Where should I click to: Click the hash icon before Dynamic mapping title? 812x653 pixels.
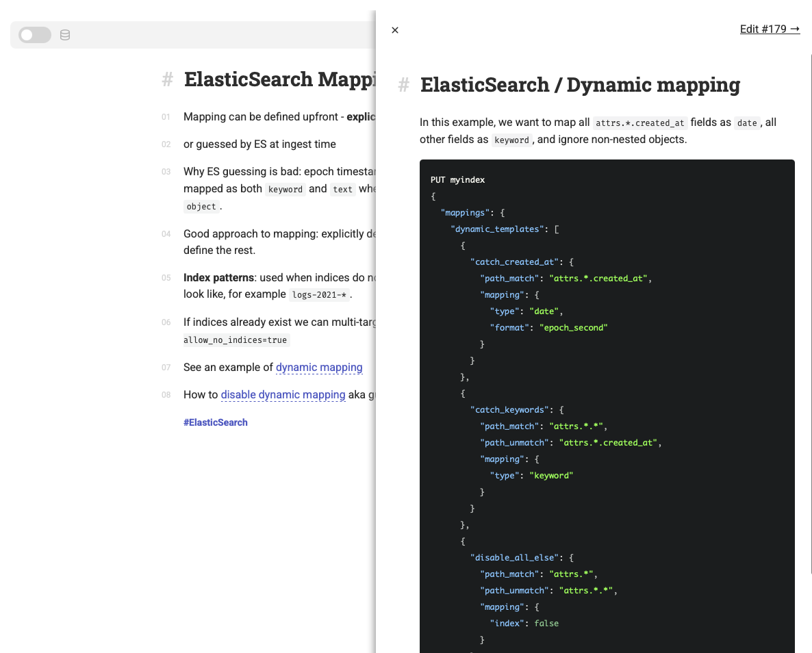click(x=404, y=85)
